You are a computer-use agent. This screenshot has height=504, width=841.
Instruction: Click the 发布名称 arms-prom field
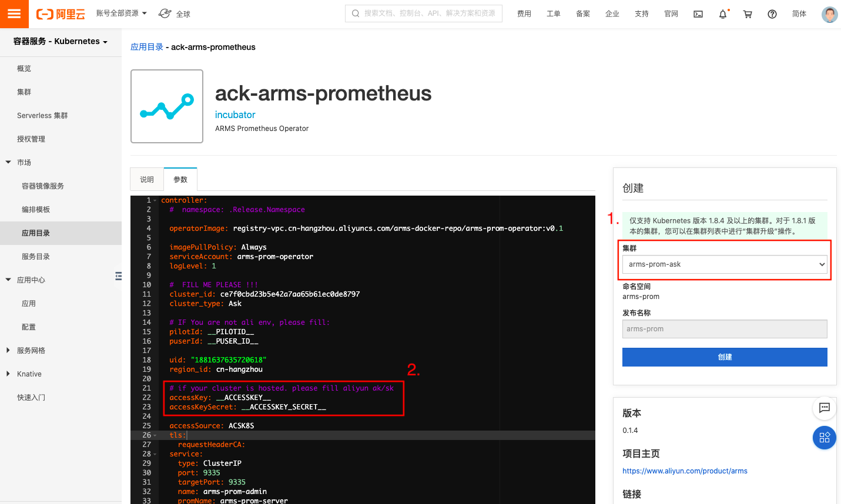point(725,329)
